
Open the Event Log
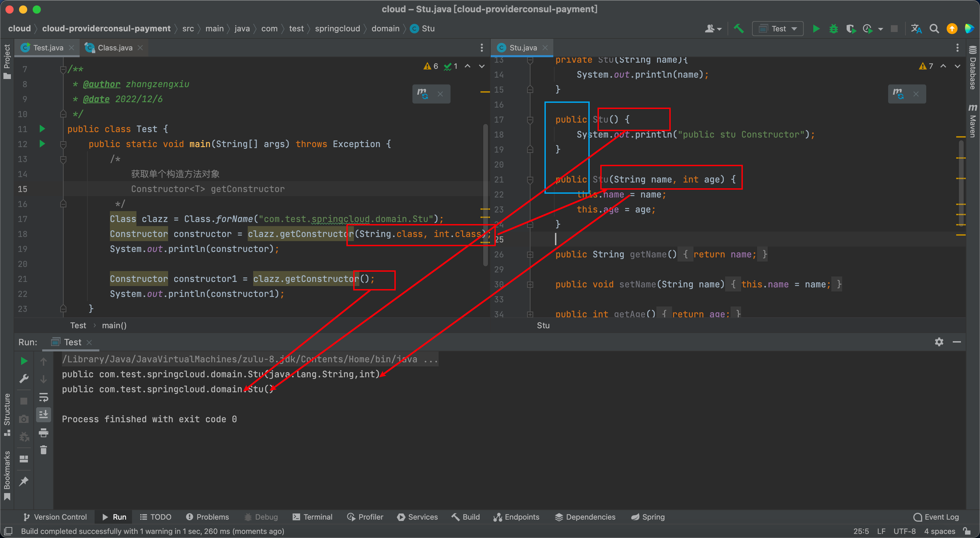coord(936,517)
